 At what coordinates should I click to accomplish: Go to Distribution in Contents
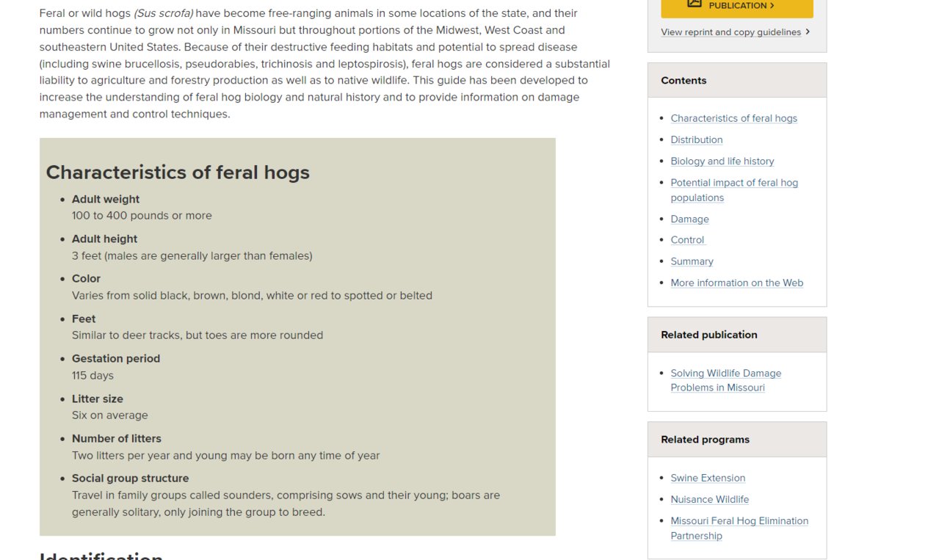click(696, 139)
